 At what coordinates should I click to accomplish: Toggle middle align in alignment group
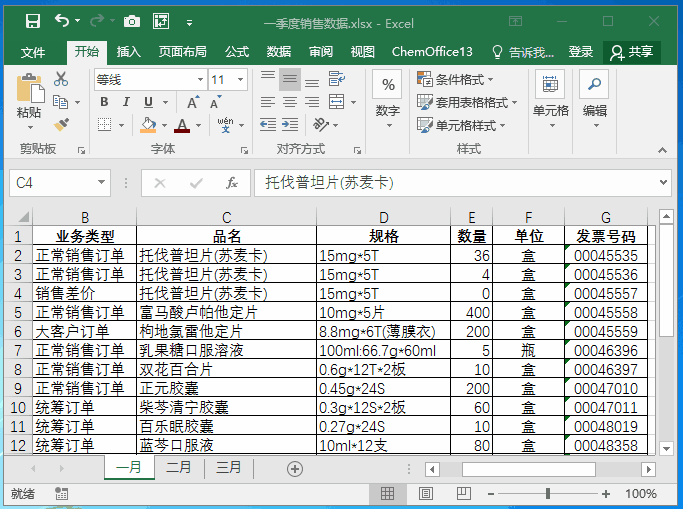click(x=290, y=79)
